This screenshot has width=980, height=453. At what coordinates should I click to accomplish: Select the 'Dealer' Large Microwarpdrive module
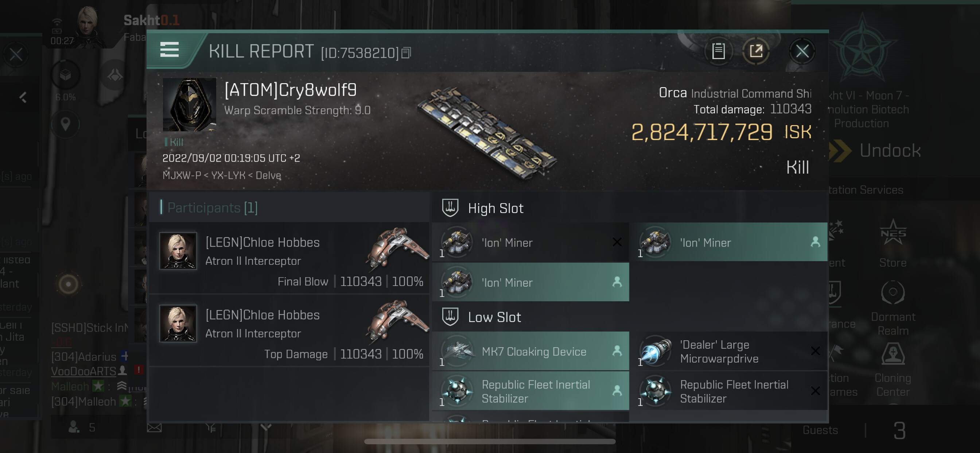point(729,351)
